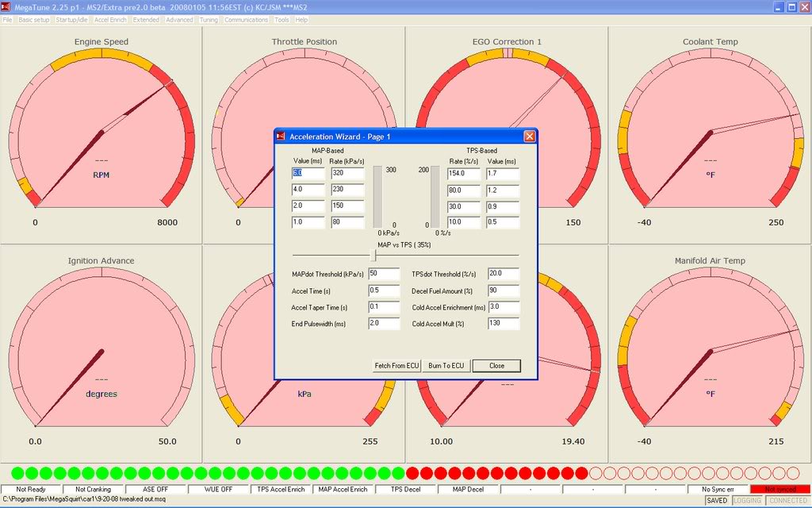Adjust the MAP vs TPS slider handle

click(373, 255)
